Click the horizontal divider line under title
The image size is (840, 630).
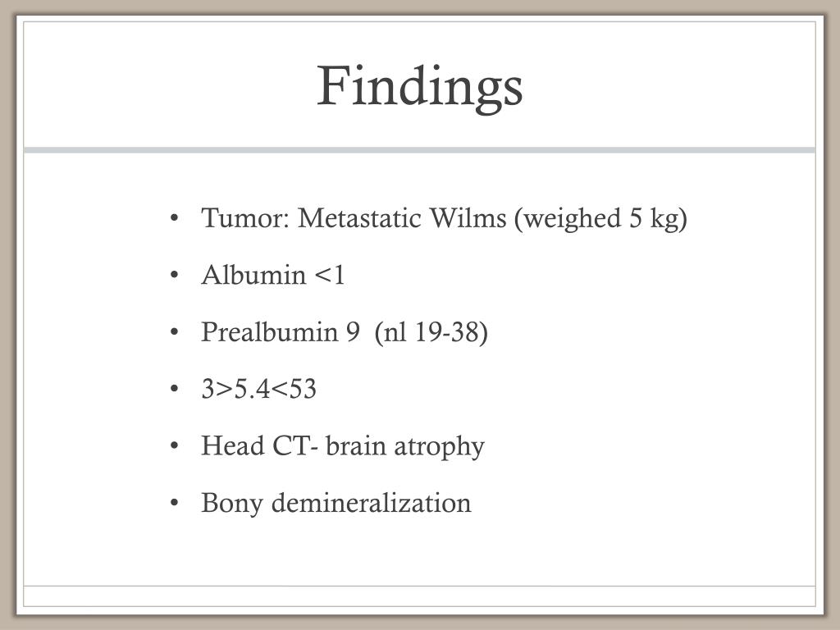pyautogui.click(x=419, y=150)
